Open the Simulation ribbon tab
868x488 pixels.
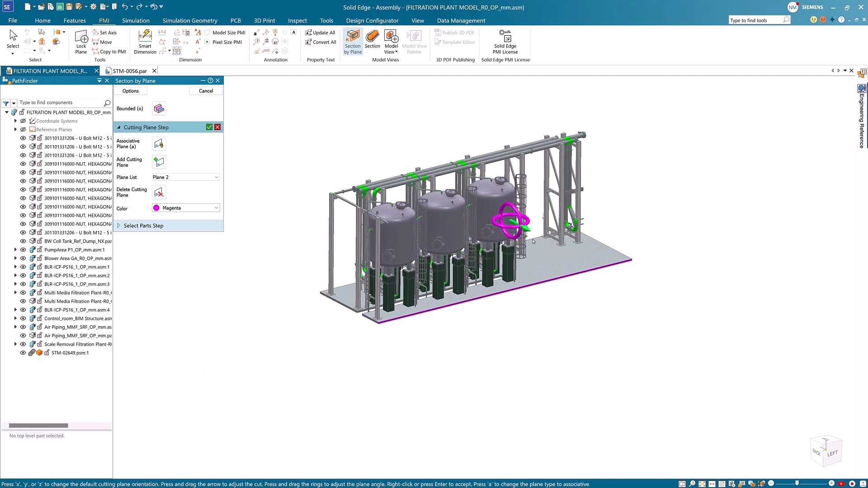(136, 20)
